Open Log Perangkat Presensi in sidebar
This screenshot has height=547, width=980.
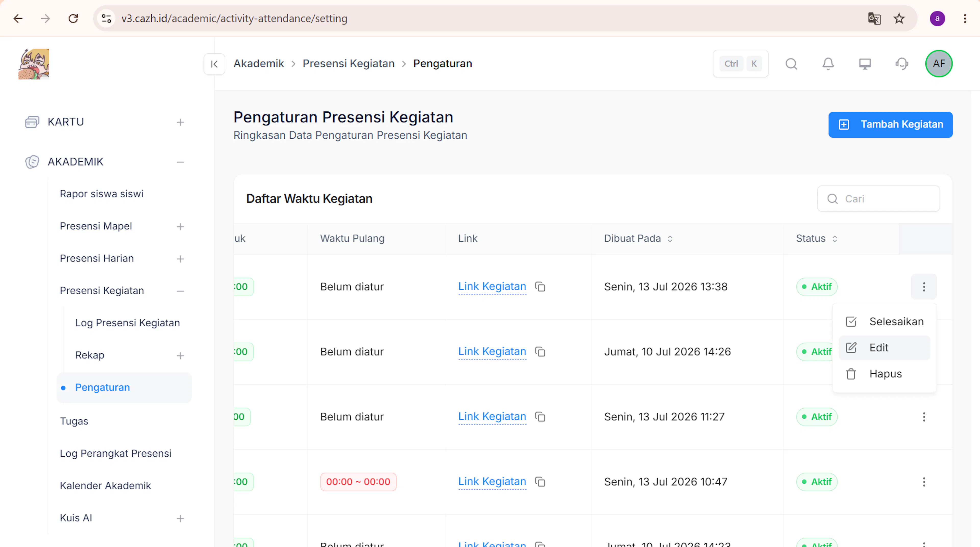[116, 453]
